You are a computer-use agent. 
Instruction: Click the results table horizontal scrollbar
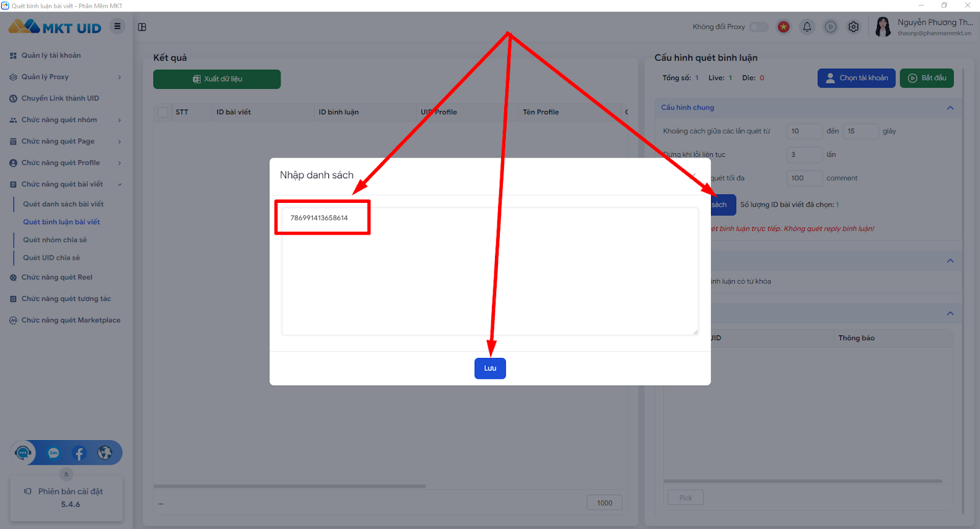tap(290, 486)
